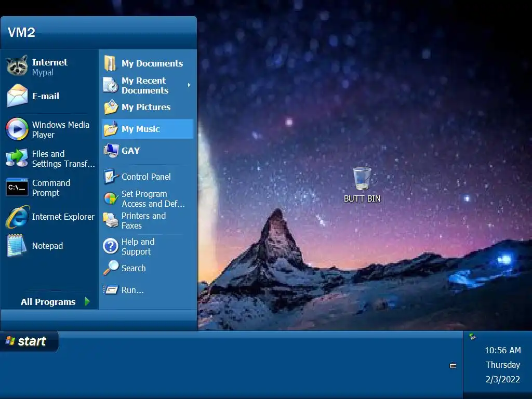The image size is (532, 399).
Task: Open the My Music folder icon
Action: [111, 129]
